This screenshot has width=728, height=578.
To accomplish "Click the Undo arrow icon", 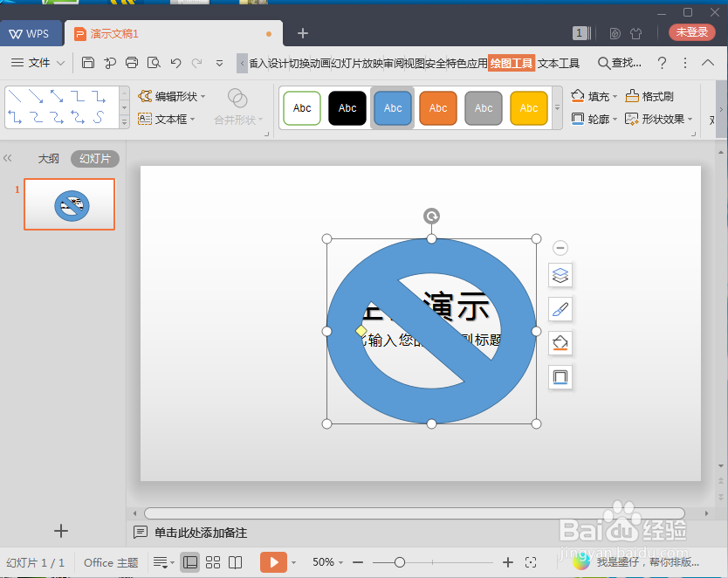I will click(175, 63).
